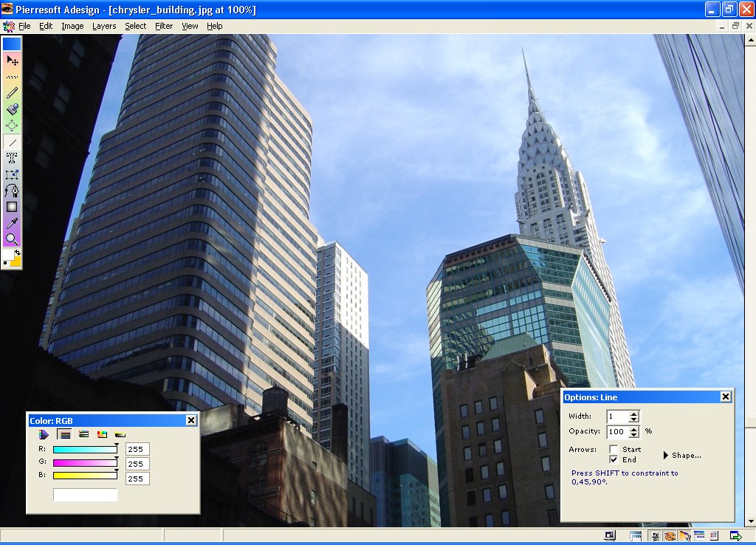Click the layers panel icon in status bar
This screenshot has height=545, width=756.
699,536
